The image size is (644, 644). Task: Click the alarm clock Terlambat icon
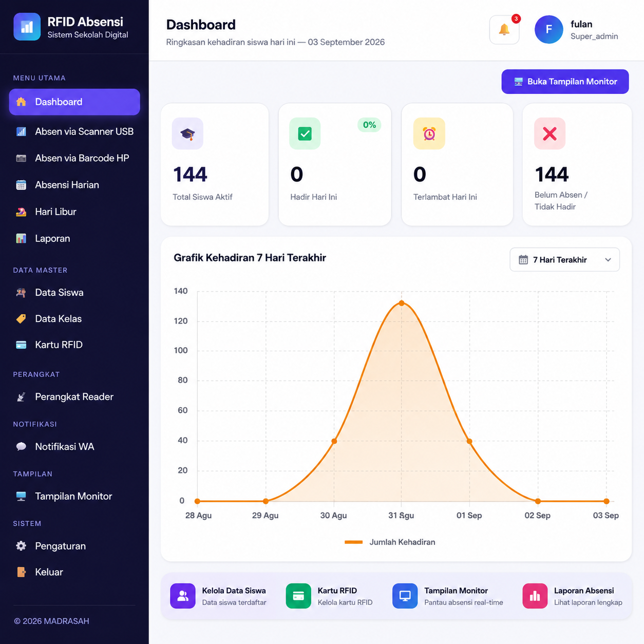click(429, 134)
